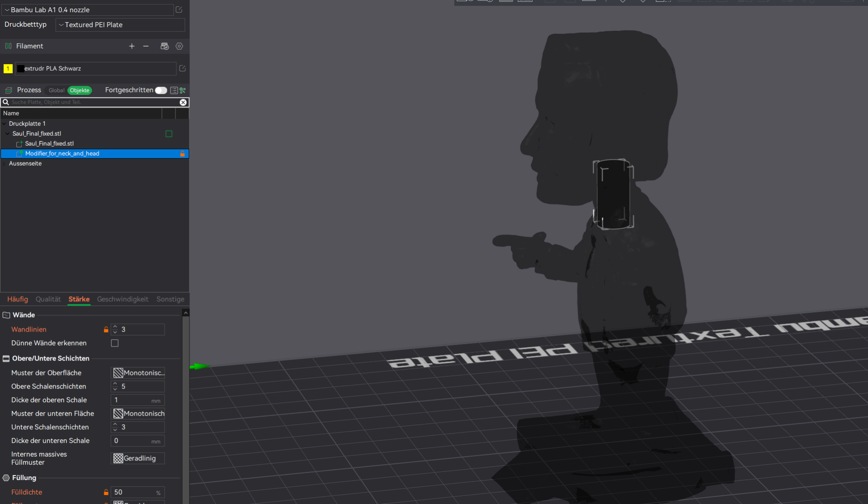The height and width of the screenshot is (504, 868).
Task: Click the Untere Schalenschichten stepper
Action: (x=115, y=427)
